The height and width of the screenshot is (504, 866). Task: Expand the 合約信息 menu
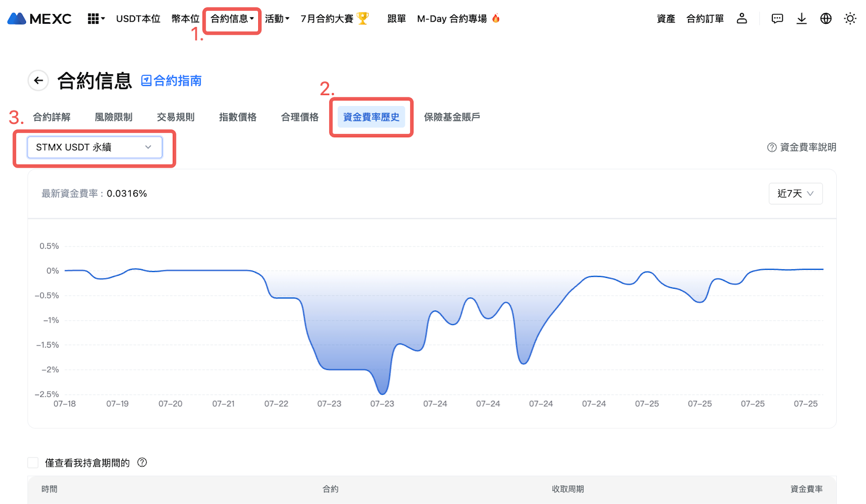click(232, 19)
